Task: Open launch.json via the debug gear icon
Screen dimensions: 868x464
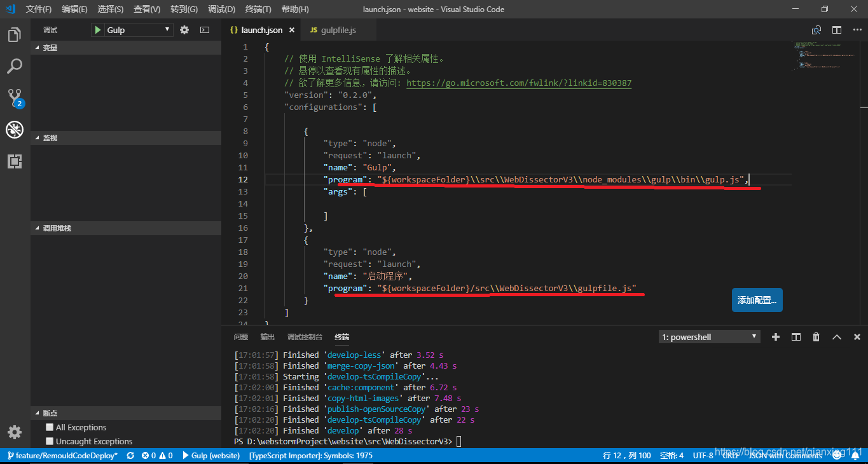Action: [184, 29]
